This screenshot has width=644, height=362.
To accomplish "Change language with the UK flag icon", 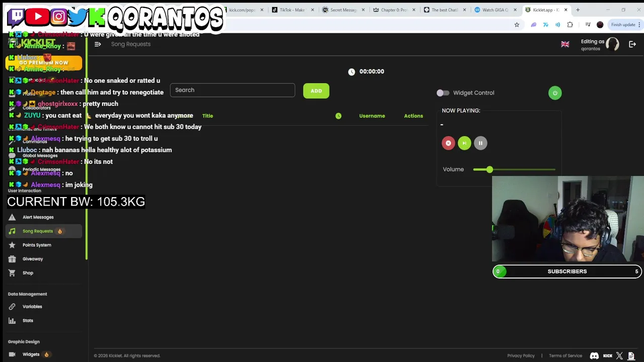I will point(565,44).
